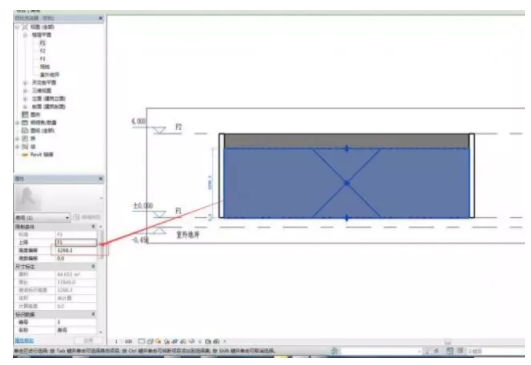Click the 4.000 elevation value of F2
Viewport: 531px width, 365px height.
[x=139, y=121]
